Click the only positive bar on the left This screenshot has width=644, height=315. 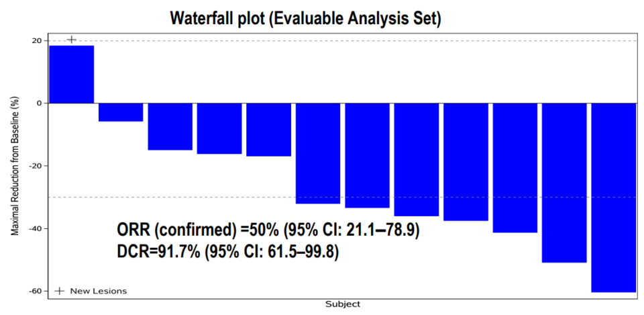(x=71, y=74)
